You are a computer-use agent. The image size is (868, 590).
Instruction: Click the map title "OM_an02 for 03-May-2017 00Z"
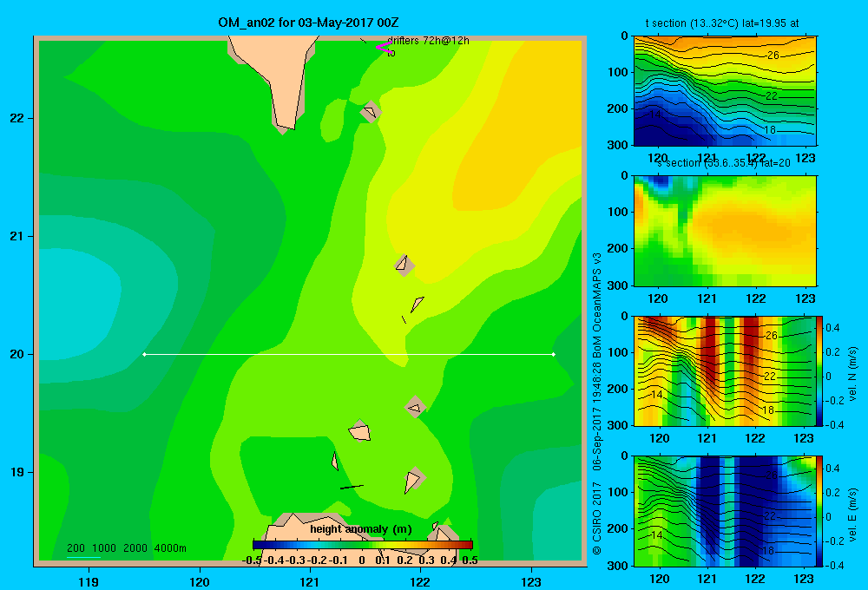tap(308, 23)
